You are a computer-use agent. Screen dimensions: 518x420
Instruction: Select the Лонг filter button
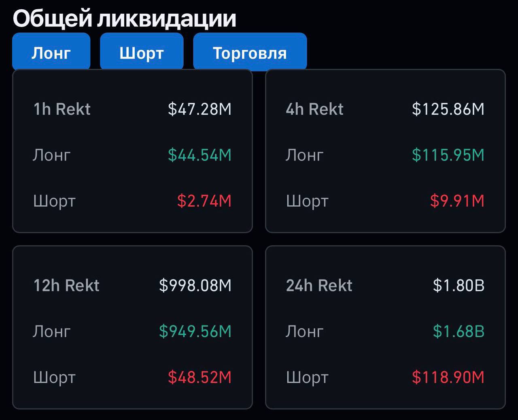click(51, 51)
